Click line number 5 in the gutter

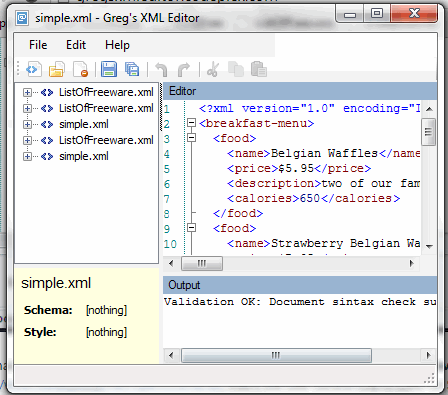[167, 169]
